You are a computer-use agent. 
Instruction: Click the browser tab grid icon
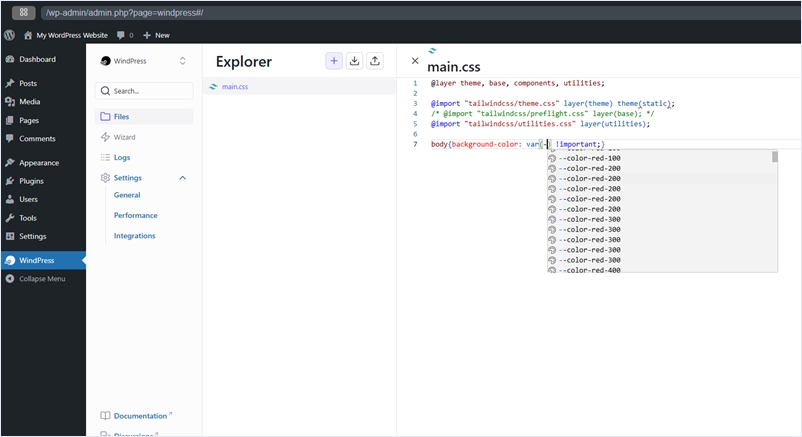click(25, 13)
